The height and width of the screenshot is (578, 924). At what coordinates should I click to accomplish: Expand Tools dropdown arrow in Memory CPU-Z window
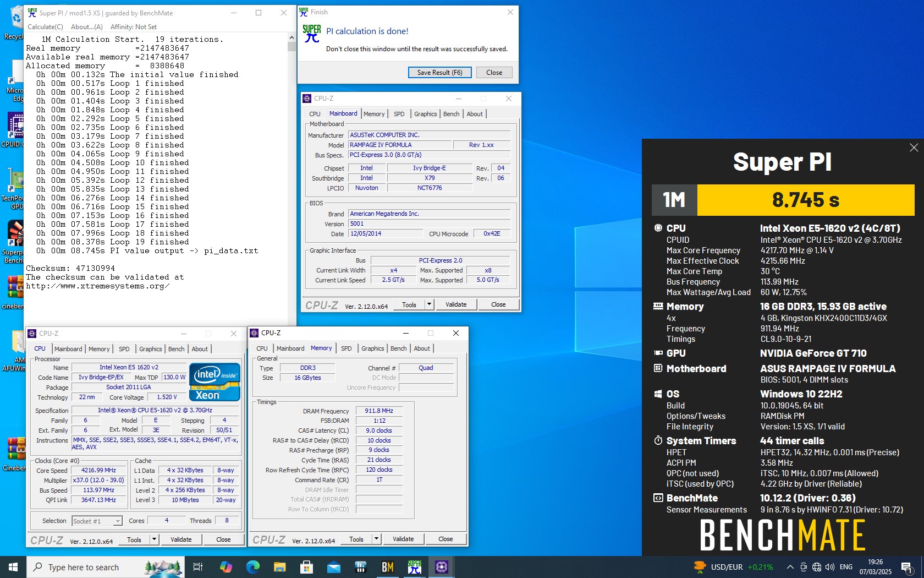[377, 539]
